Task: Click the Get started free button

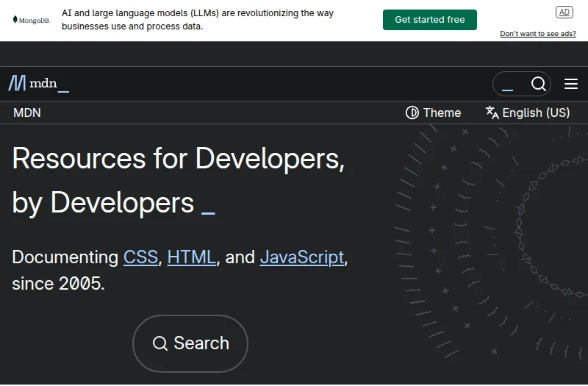Action: point(430,20)
